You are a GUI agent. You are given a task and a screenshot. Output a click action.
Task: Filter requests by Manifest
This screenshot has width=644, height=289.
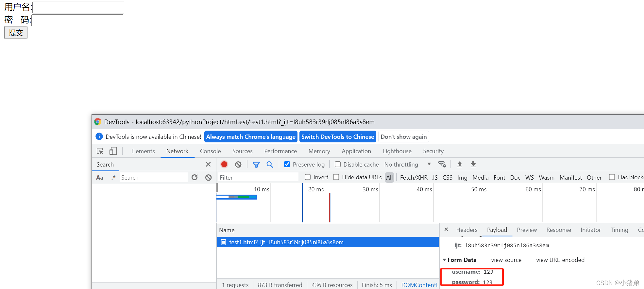click(571, 177)
